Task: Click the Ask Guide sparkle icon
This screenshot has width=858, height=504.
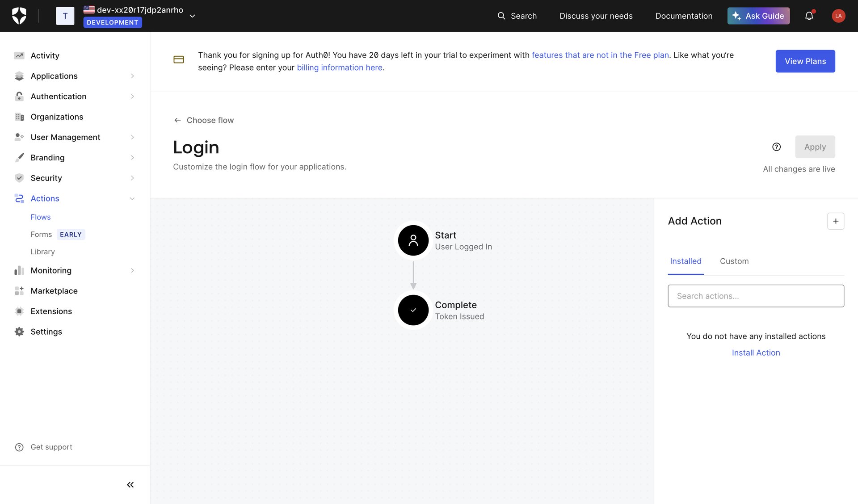Action: (736, 16)
